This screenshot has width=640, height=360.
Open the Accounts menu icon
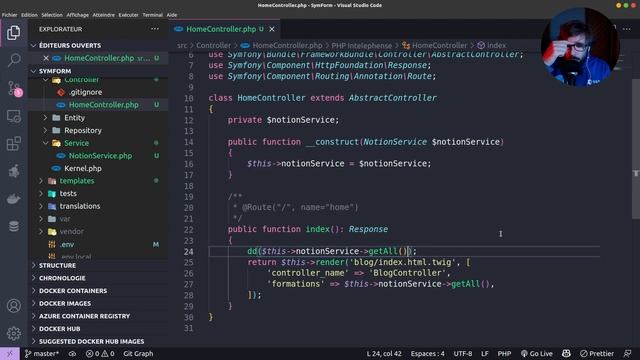pyautogui.click(x=13, y=306)
